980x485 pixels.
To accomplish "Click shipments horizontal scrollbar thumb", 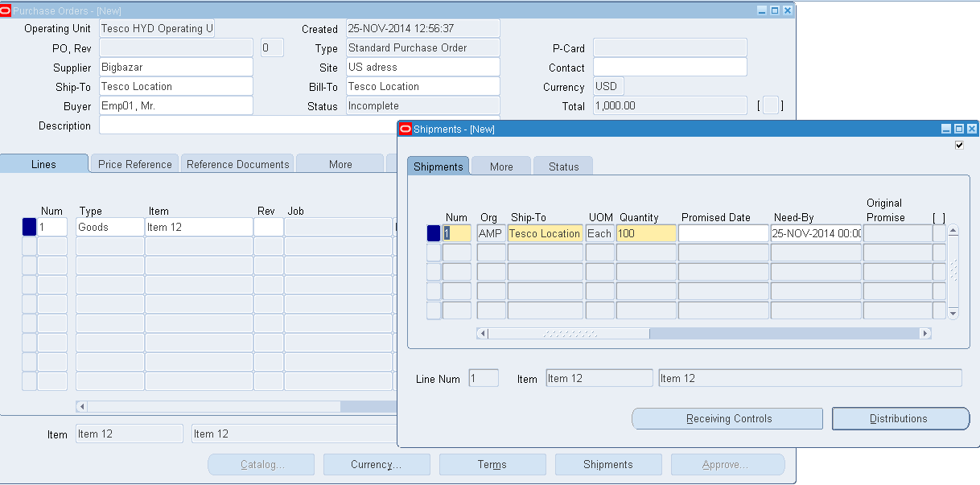I will coord(570,333).
